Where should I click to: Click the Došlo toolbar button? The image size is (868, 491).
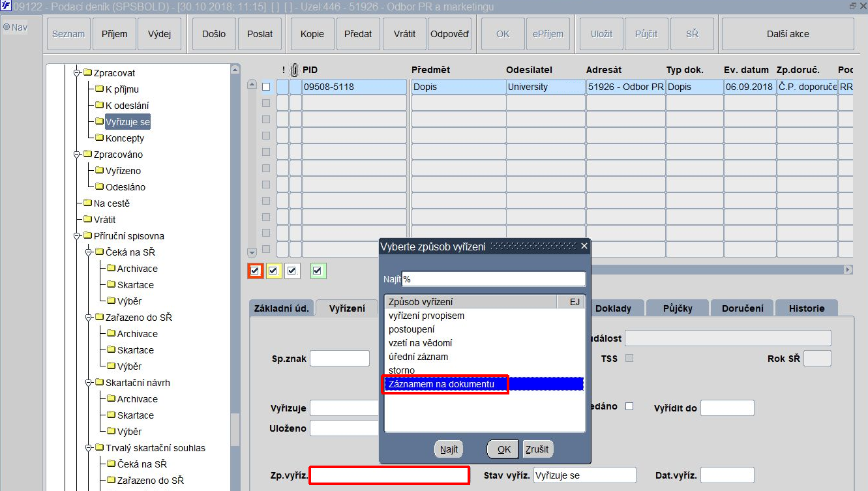coord(214,34)
